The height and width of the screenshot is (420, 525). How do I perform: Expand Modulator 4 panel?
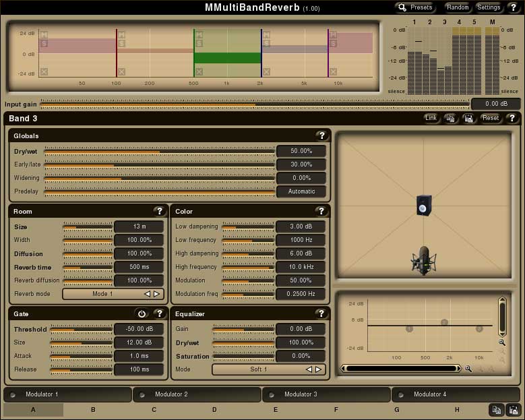[456, 394]
